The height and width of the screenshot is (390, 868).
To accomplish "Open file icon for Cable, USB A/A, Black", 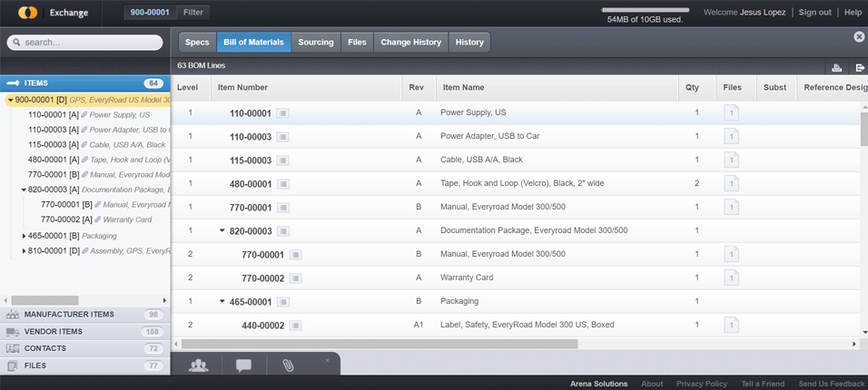I will pyautogui.click(x=731, y=160).
